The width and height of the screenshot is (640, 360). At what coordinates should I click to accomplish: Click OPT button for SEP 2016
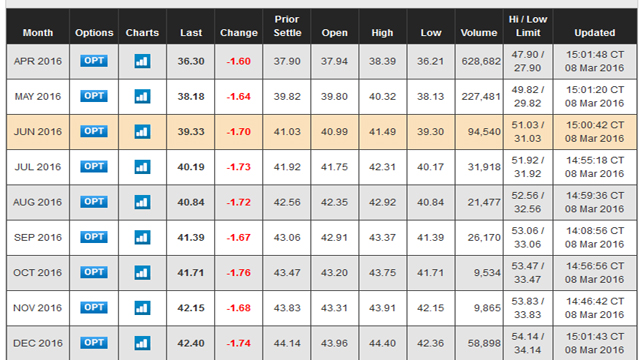click(94, 237)
